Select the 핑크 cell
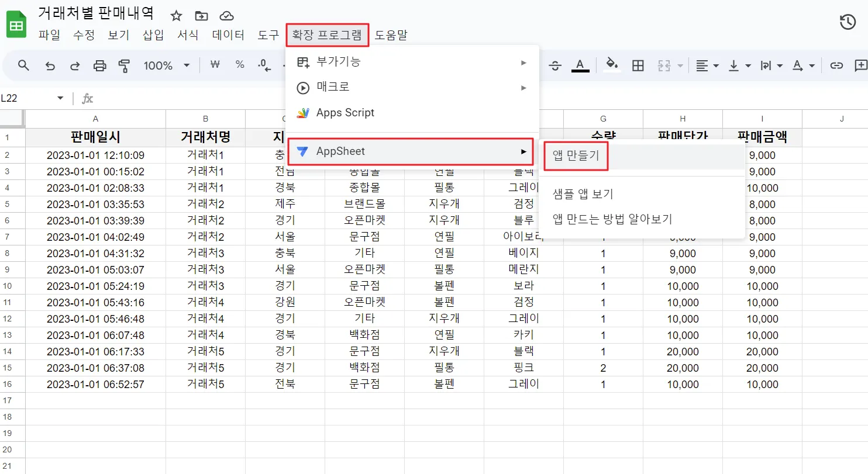868x474 pixels. [x=523, y=368]
